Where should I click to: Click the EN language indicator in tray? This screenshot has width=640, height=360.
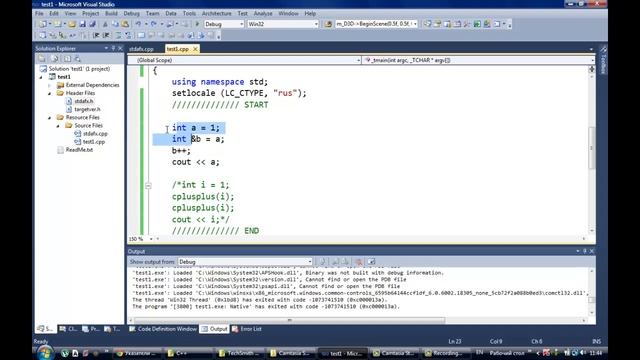(x=479, y=352)
